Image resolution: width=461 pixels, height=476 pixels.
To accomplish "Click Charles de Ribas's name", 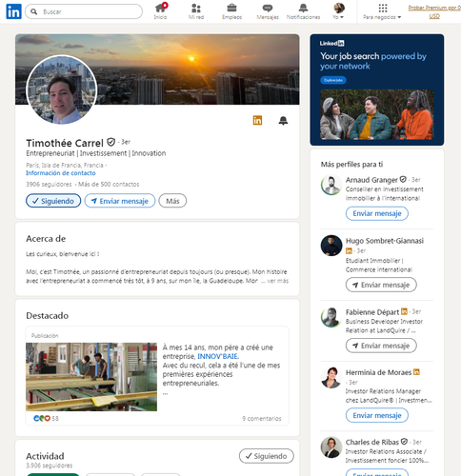I will pyautogui.click(x=372, y=442).
